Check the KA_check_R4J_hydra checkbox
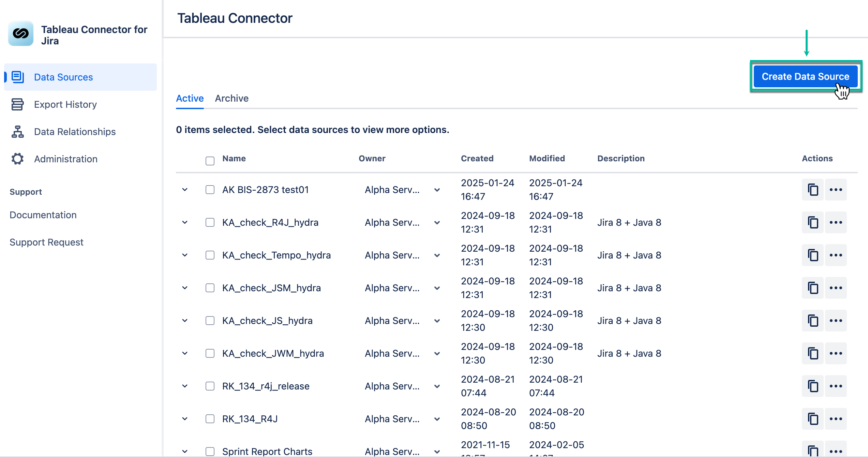 coord(210,222)
